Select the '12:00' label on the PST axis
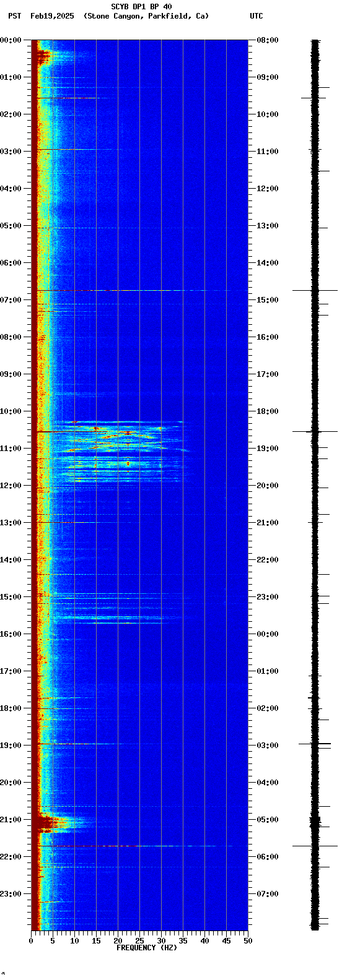Screen dimensions: 342x980 pyautogui.click(x=11, y=486)
